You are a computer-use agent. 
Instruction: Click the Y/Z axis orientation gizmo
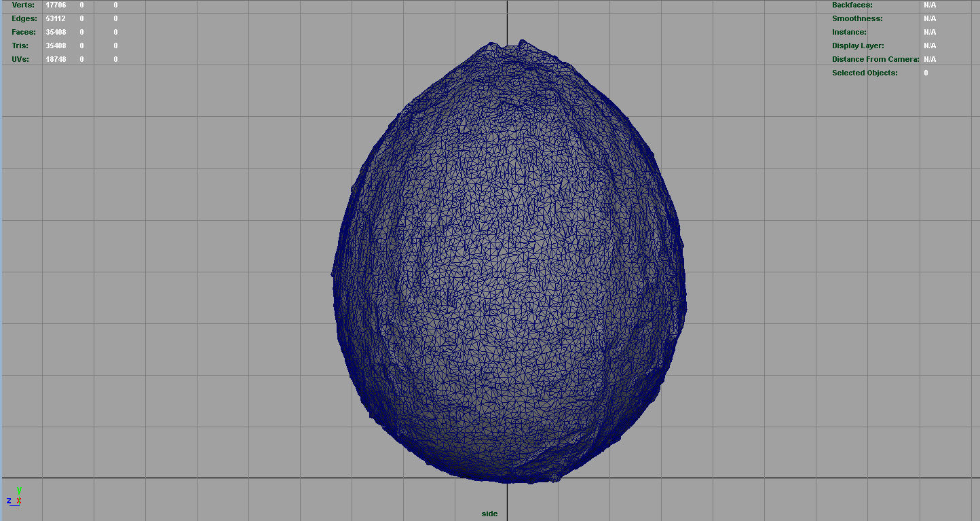coord(14,497)
